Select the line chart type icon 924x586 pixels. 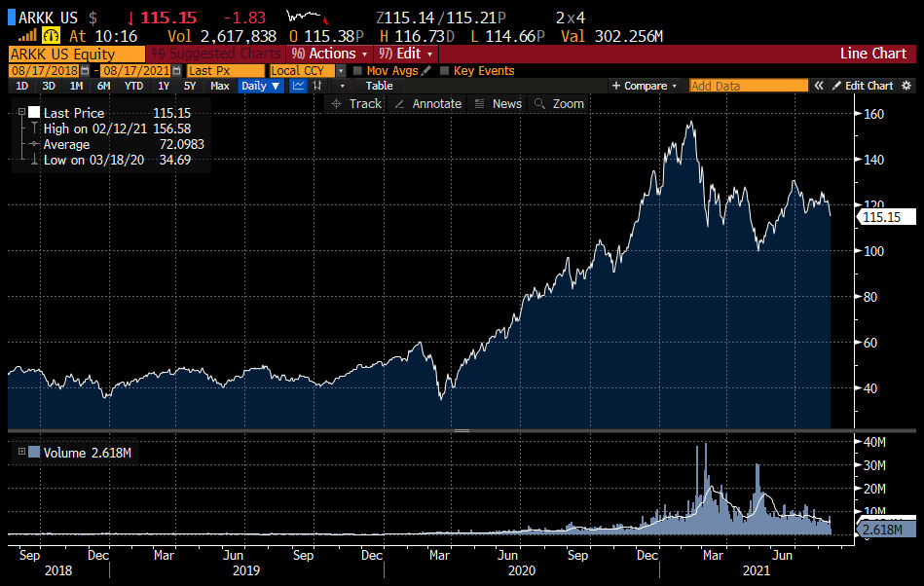299,86
